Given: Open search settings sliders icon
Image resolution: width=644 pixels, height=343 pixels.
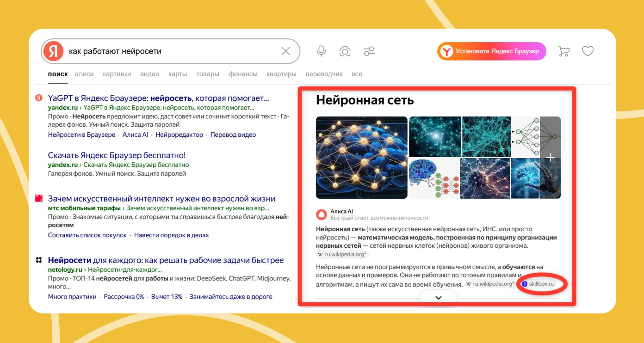Looking at the screenshot, I should coord(369,51).
